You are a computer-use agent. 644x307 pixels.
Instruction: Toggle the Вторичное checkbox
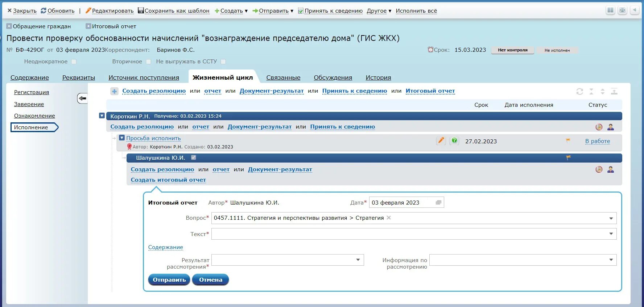tap(148, 62)
